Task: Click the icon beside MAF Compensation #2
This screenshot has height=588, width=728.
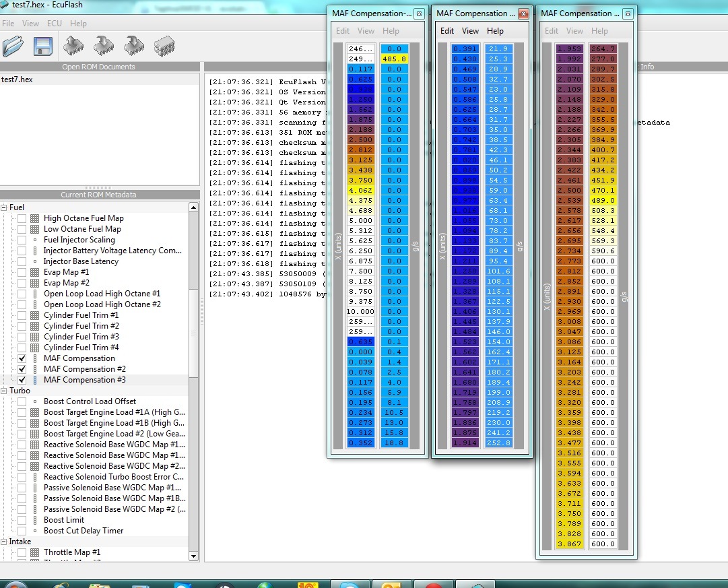Action: [35, 369]
